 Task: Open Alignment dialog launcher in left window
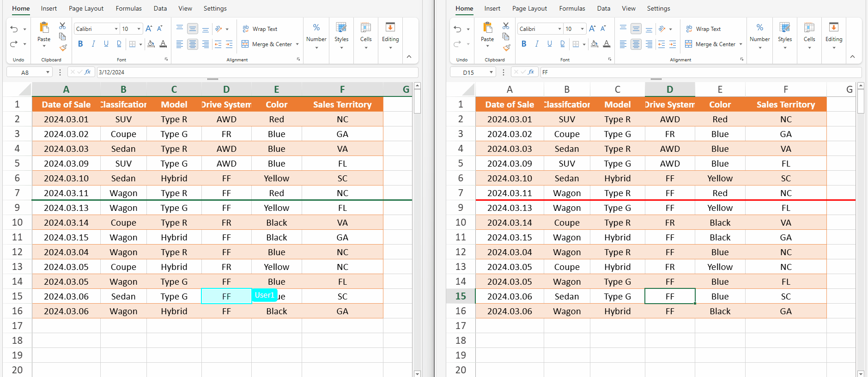point(298,60)
